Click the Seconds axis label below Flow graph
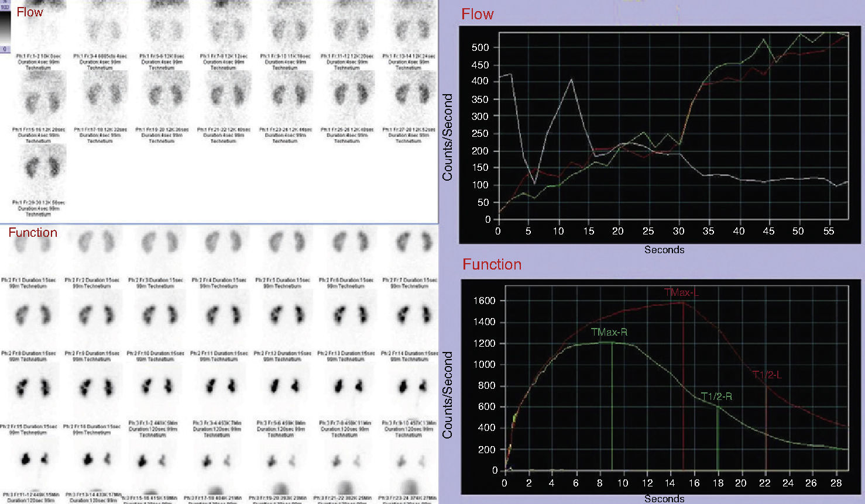This screenshot has width=865, height=504. (665, 249)
